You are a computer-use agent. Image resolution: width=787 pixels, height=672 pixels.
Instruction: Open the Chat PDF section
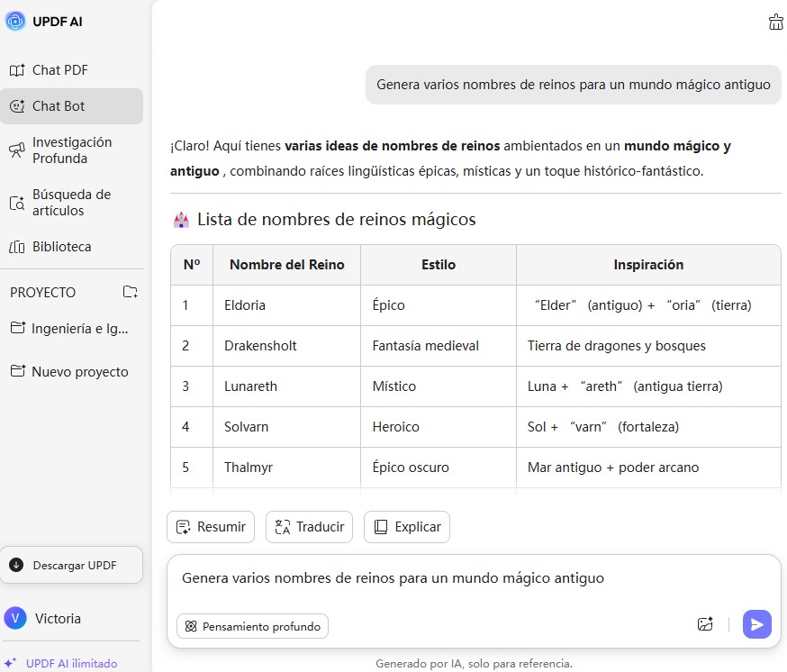59,70
